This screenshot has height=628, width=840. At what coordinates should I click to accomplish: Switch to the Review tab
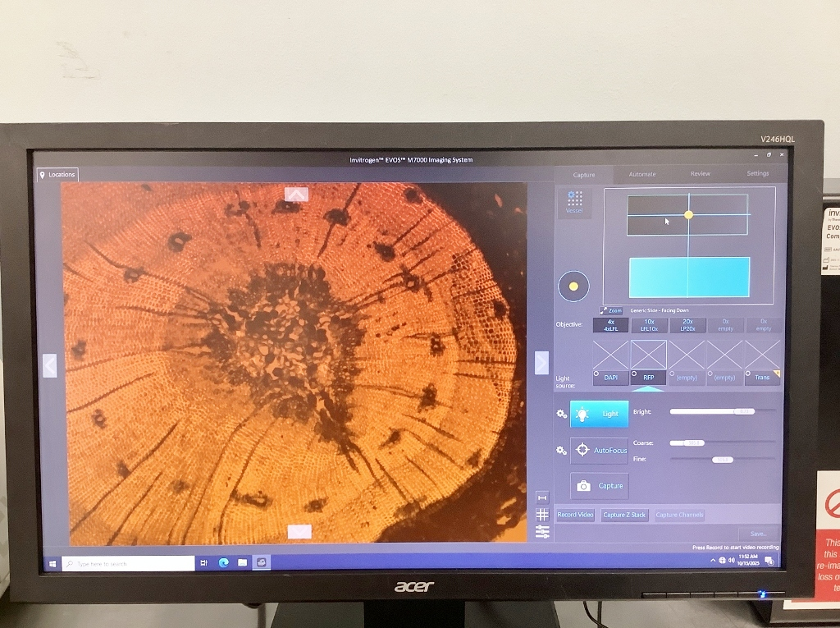pos(700,174)
